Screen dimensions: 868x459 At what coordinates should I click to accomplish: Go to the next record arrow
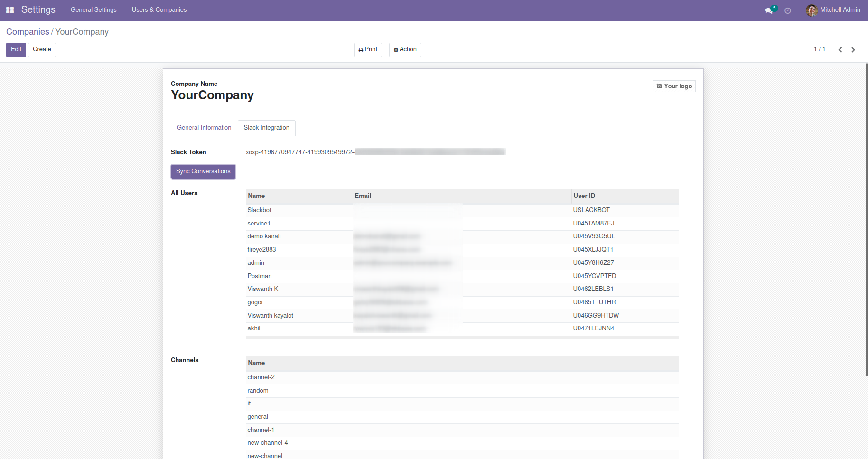[853, 50]
